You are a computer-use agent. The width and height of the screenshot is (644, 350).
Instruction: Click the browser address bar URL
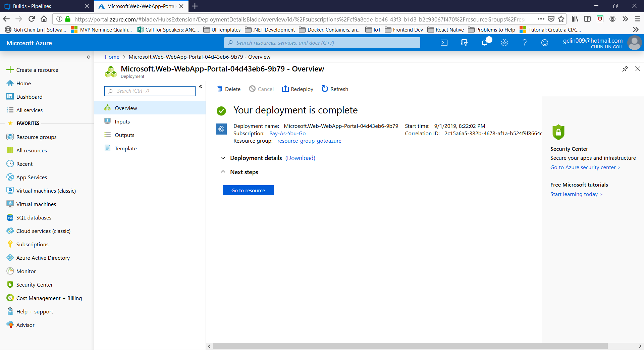click(299, 19)
